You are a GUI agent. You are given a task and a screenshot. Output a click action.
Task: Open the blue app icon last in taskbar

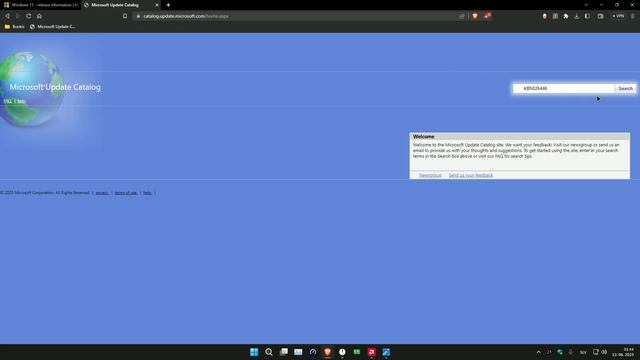(x=386, y=352)
